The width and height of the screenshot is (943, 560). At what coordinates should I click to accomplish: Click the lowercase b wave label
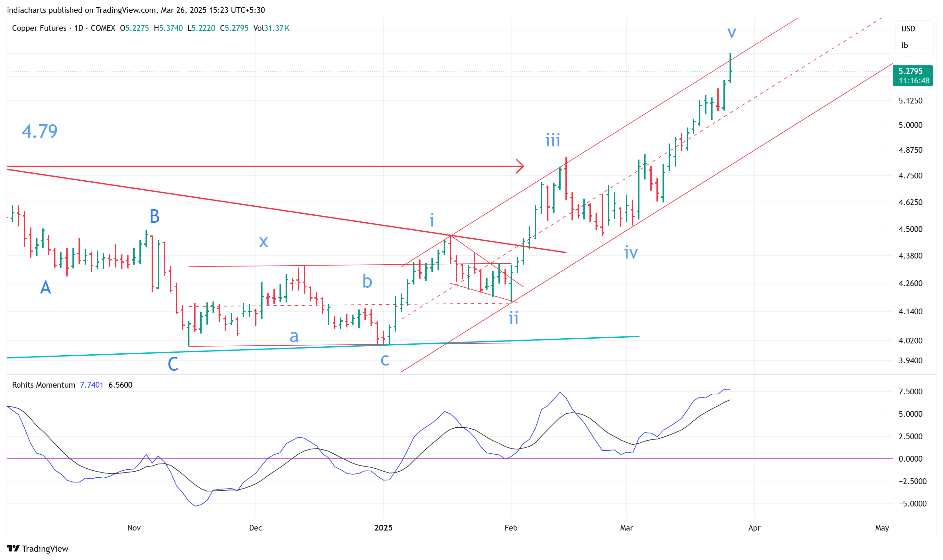pyautogui.click(x=367, y=281)
